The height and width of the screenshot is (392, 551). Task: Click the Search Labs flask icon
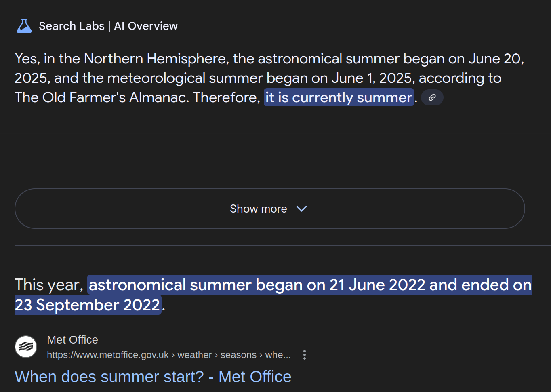pyautogui.click(x=24, y=26)
